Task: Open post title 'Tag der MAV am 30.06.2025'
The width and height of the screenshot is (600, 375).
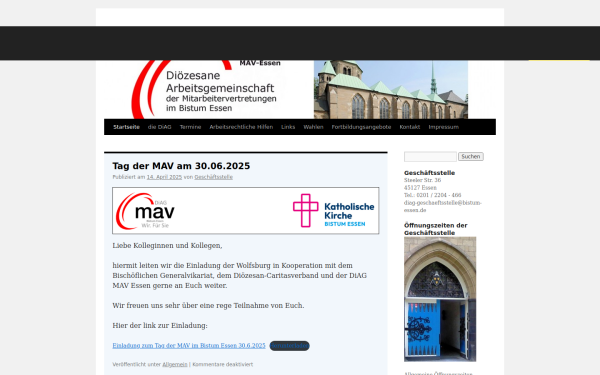Action: [181, 166]
